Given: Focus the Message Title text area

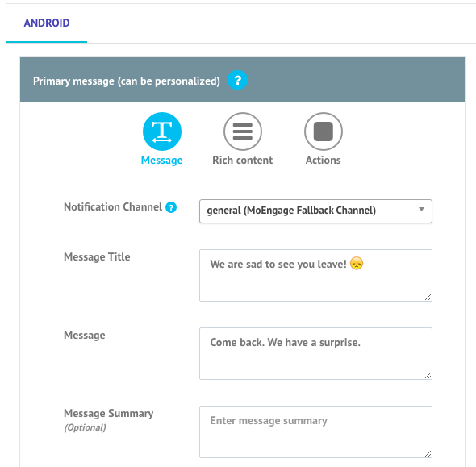Looking at the screenshot, I should click(x=315, y=276).
